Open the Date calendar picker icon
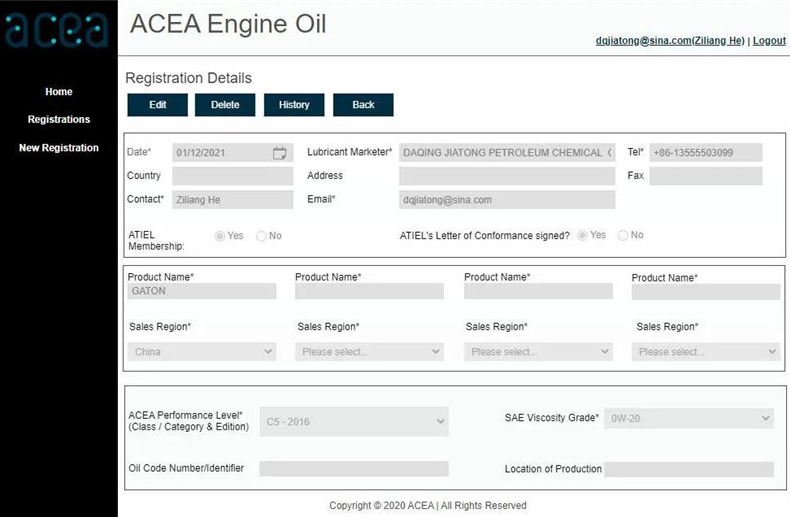The width and height of the screenshot is (790, 517). click(280, 153)
